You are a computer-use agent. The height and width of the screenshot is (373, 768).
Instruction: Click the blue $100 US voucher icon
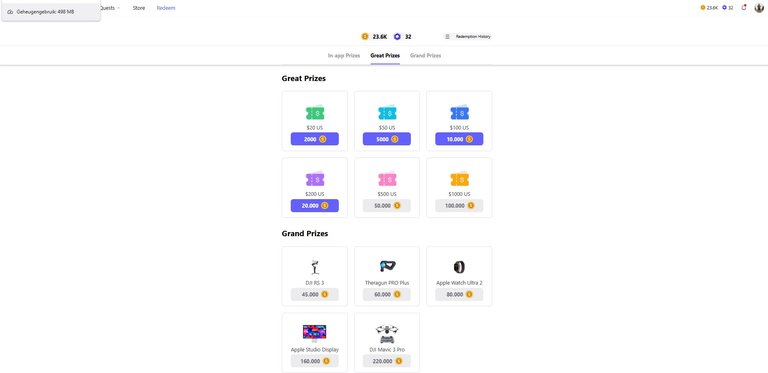[x=459, y=113]
